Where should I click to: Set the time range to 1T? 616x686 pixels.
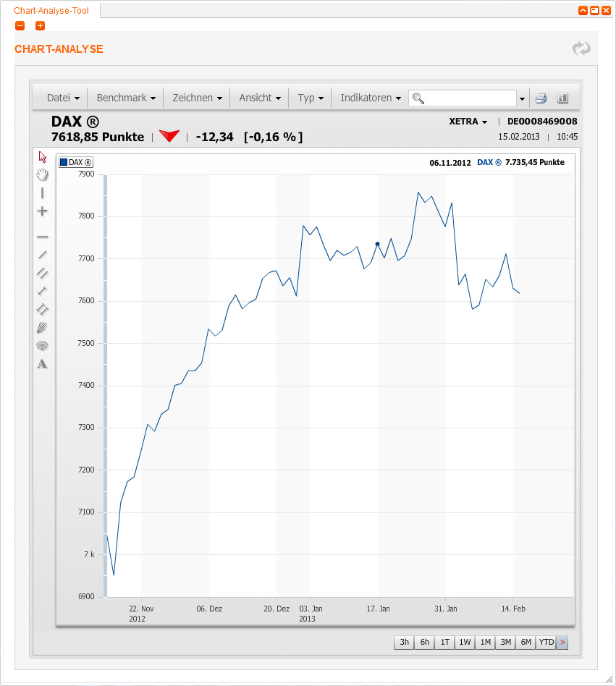coord(444,643)
